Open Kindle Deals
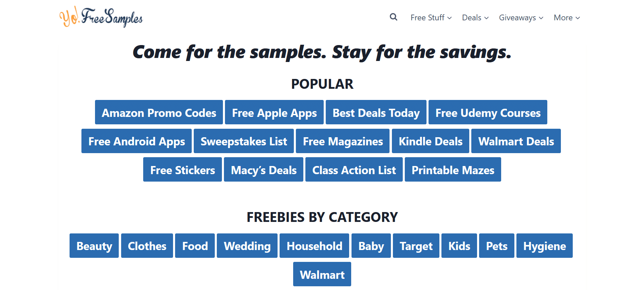 point(431,141)
